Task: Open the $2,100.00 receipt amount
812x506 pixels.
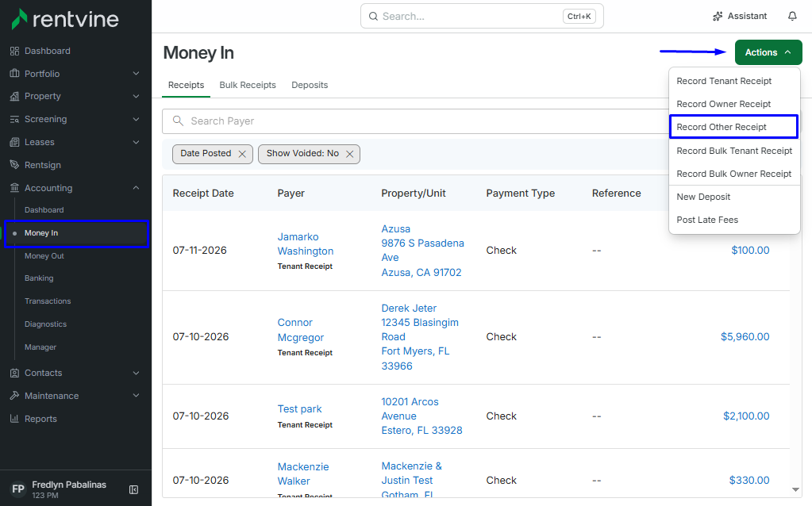Action: coord(746,416)
